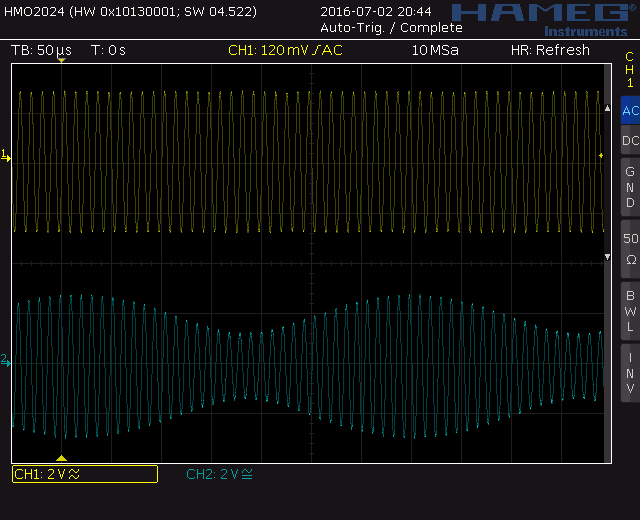The height and width of the screenshot is (520, 640).
Task: Click the CH1: 120 mV trigger level readout
Action: coord(285,50)
